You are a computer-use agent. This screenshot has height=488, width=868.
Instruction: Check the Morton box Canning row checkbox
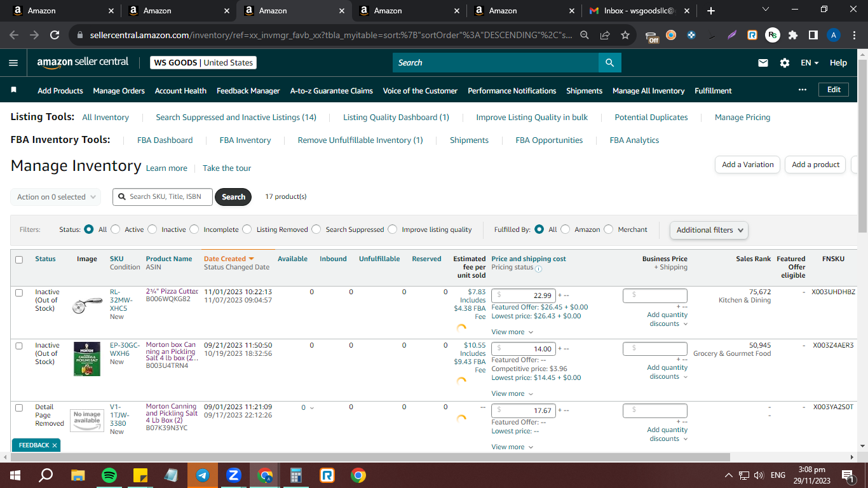[x=19, y=346]
